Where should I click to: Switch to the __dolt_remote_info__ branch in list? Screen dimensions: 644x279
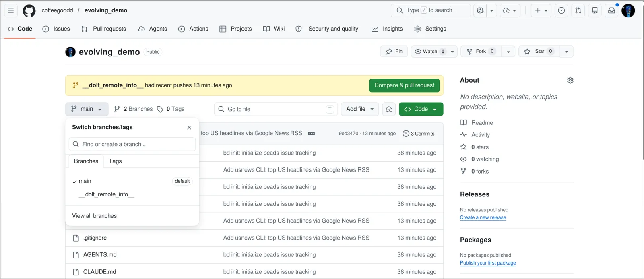pos(132,194)
